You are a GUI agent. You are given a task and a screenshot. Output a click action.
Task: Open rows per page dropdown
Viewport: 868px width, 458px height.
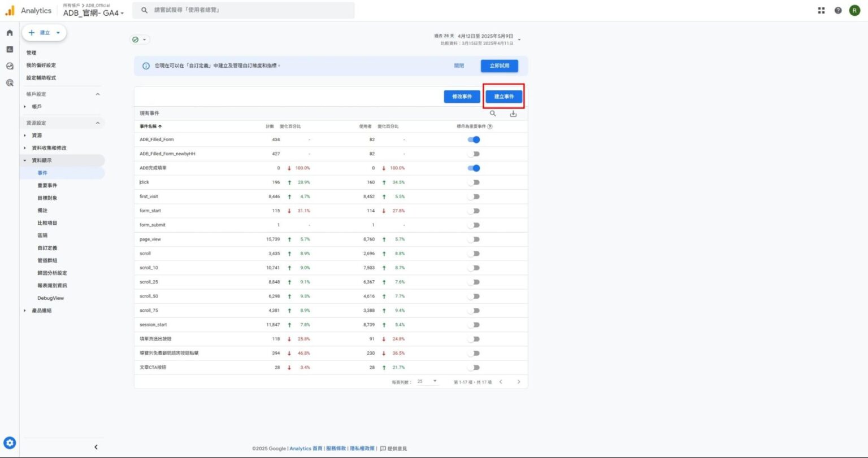coord(428,382)
